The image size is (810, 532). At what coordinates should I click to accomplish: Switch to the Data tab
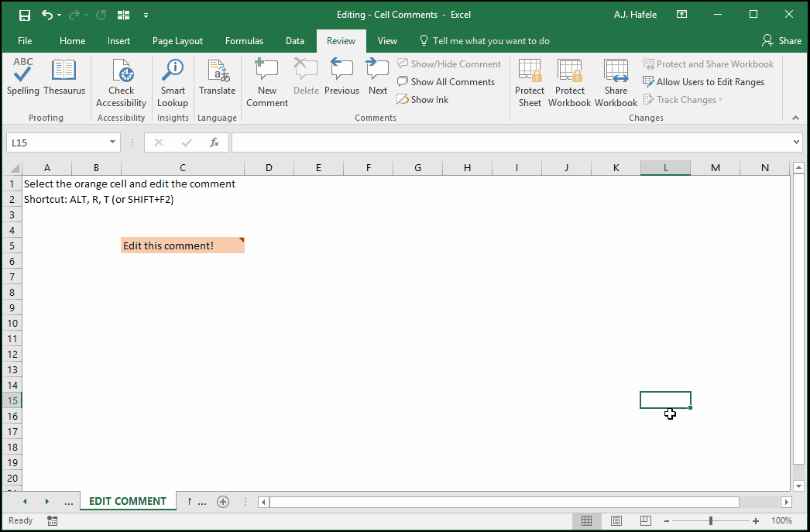tap(295, 41)
